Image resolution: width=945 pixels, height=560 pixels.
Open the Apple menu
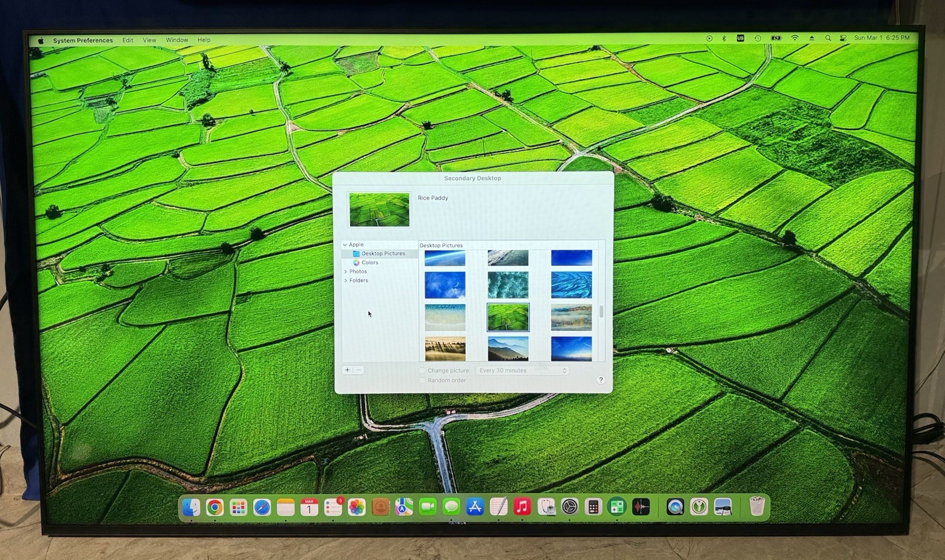pos(41,40)
